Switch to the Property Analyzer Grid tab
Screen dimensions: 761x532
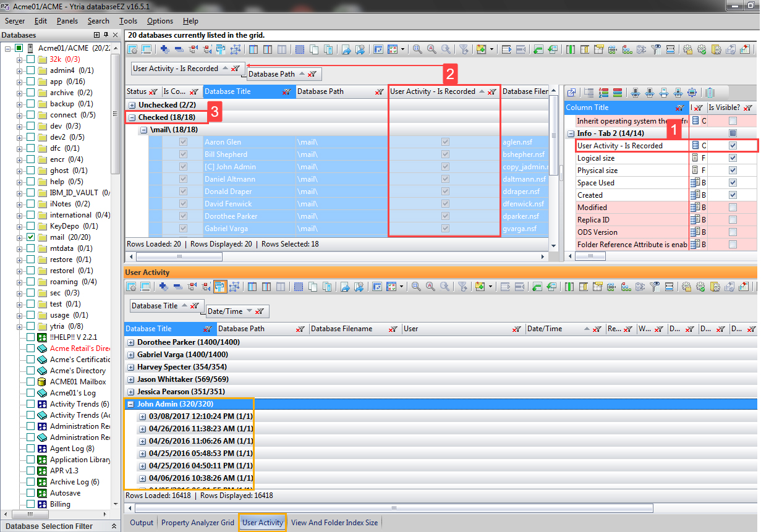(x=197, y=523)
